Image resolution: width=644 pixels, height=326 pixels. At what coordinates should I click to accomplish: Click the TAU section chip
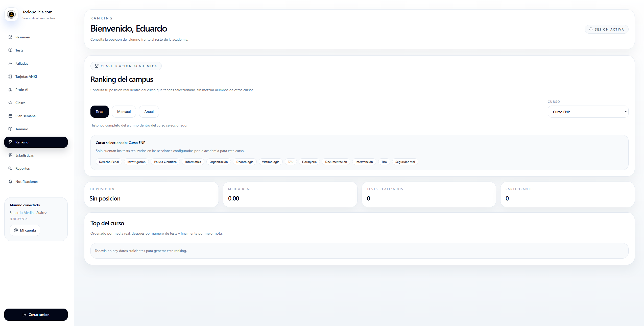pos(291,162)
